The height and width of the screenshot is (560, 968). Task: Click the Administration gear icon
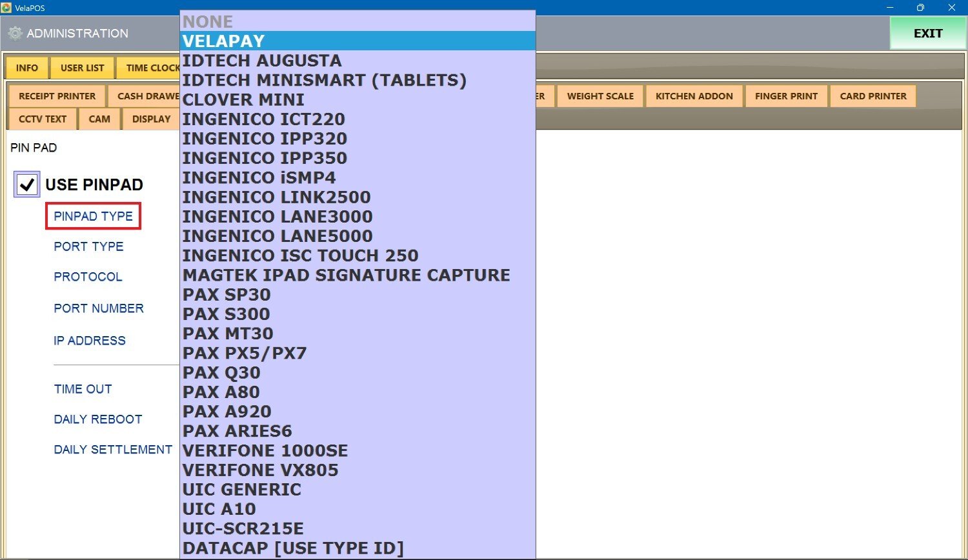pos(15,34)
